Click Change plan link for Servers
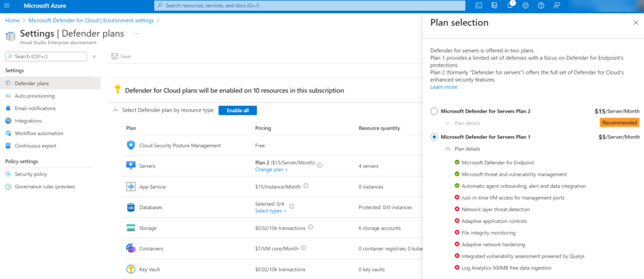The height and width of the screenshot is (279, 644). click(271, 169)
